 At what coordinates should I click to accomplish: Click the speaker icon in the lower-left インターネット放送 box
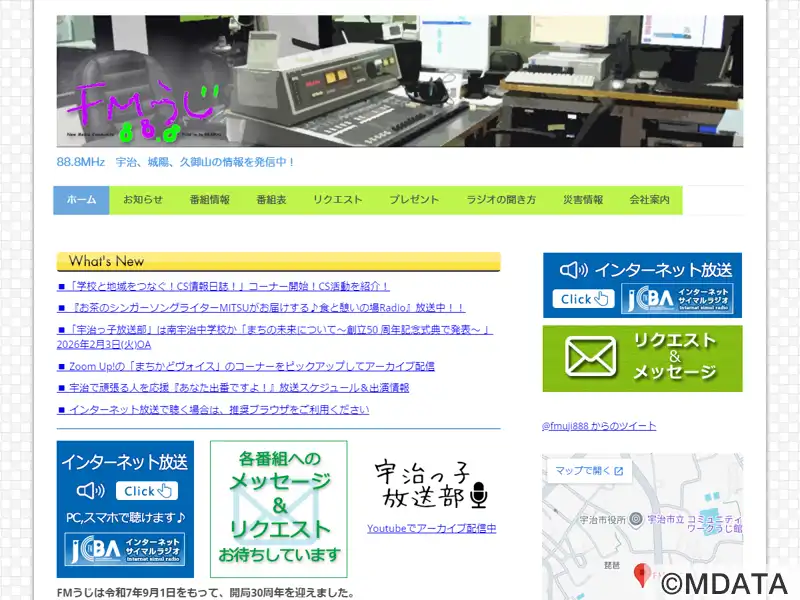[x=91, y=491]
